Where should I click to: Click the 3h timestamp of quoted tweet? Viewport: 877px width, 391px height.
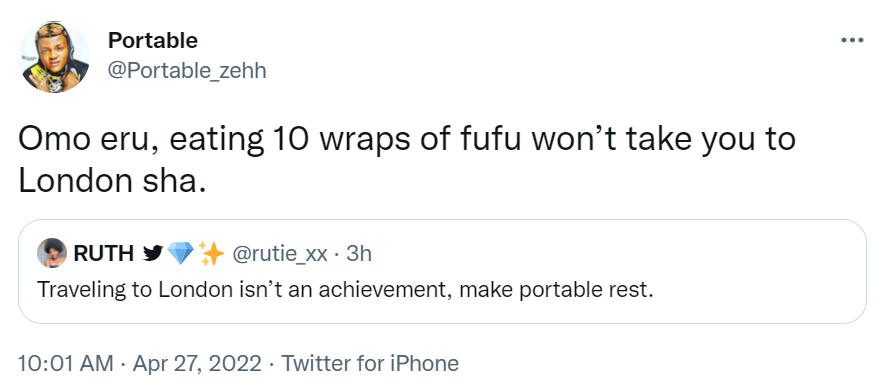tap(359, 254)
